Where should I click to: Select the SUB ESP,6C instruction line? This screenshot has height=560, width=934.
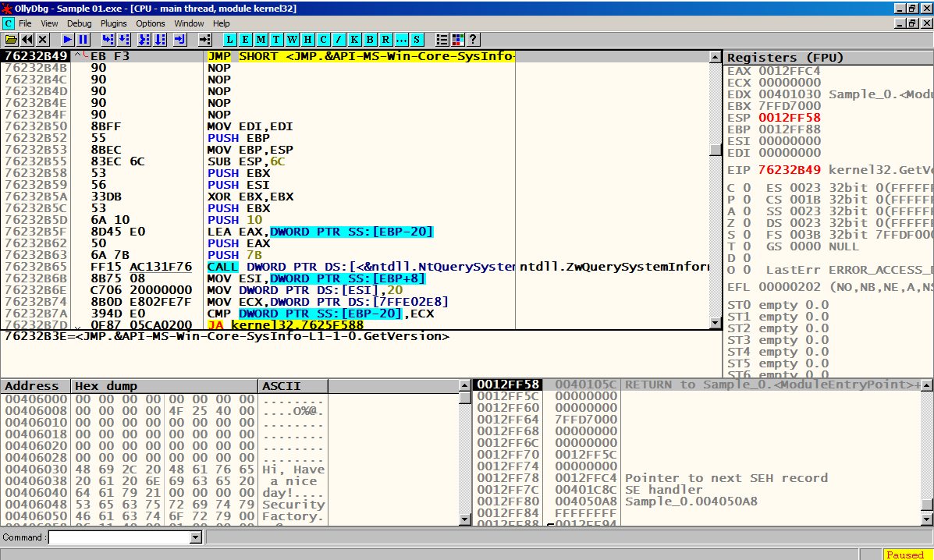coord(356,161)
